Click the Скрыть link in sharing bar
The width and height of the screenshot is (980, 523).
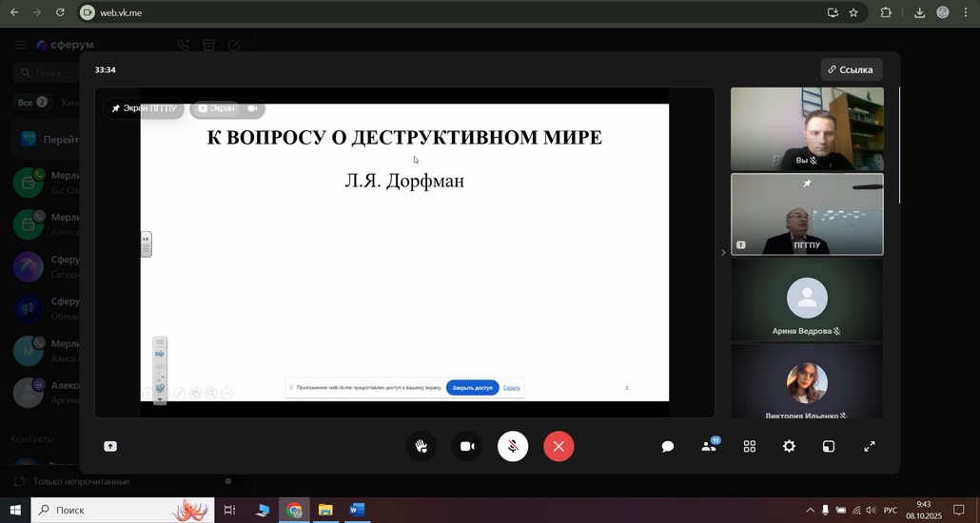512,388
